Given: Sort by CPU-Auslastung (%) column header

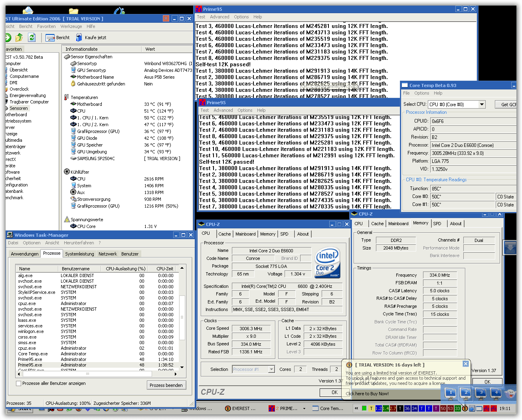Looking at the screenshot, I should [x=125, y=269].
